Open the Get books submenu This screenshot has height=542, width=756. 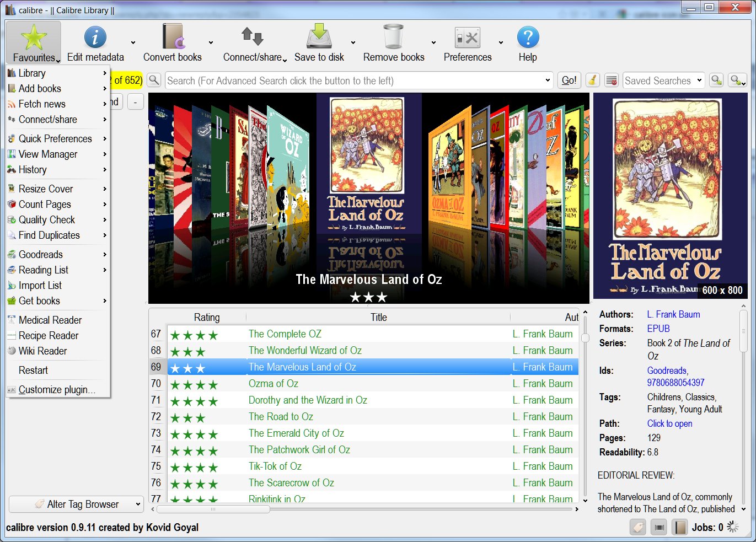click(x=57, y=300)
